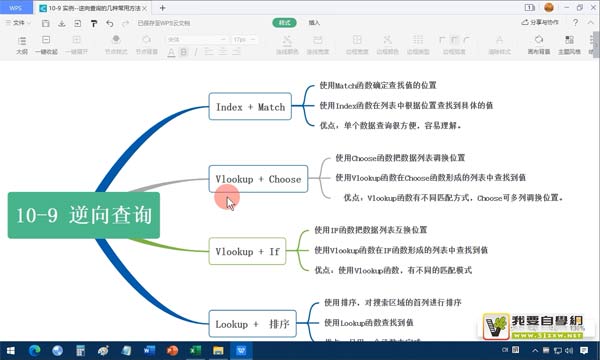The height and width of the screenshot is (360, 600).
Task: Click the 分享与协作 share button
Action: [540, 23]
